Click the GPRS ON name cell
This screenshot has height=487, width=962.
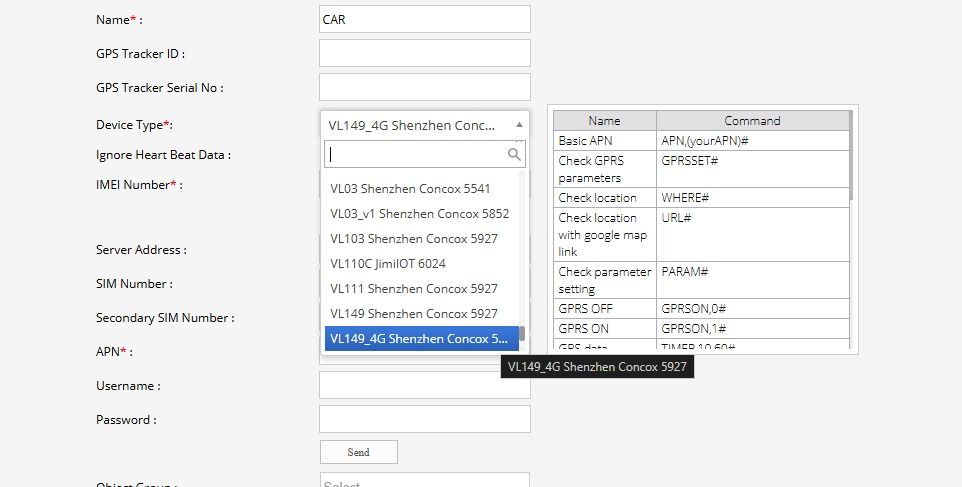[605, 328]
